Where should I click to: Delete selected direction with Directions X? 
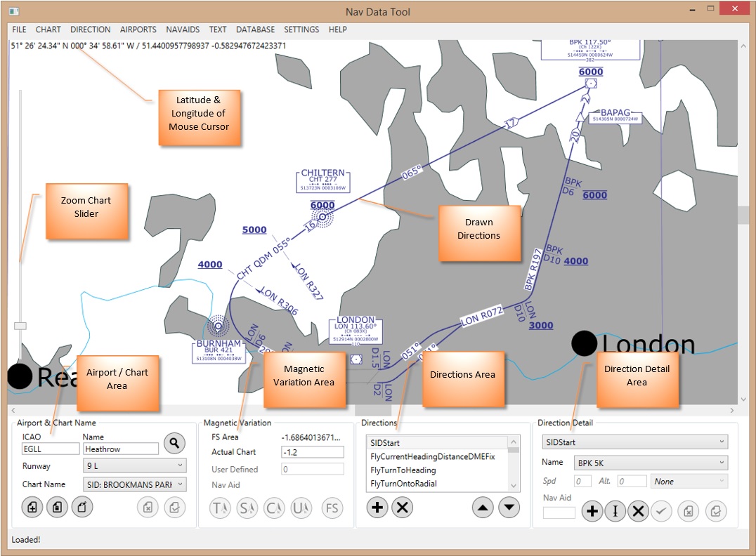[403, 508]
